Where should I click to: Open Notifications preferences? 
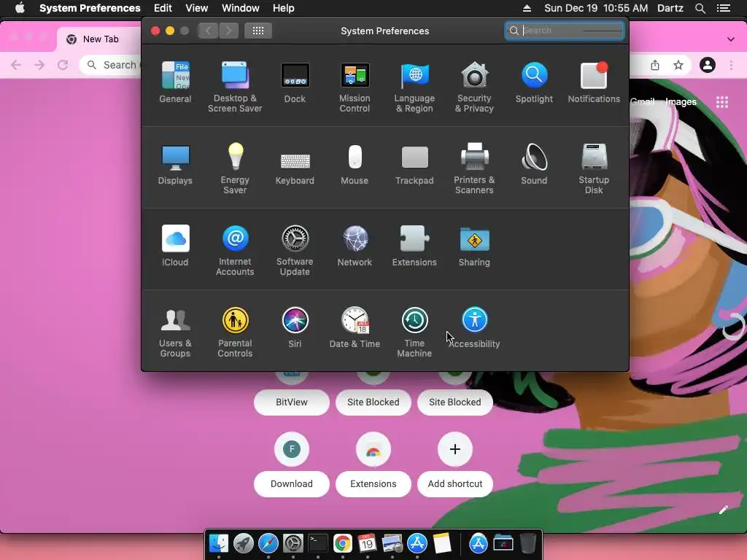[594, 82]
